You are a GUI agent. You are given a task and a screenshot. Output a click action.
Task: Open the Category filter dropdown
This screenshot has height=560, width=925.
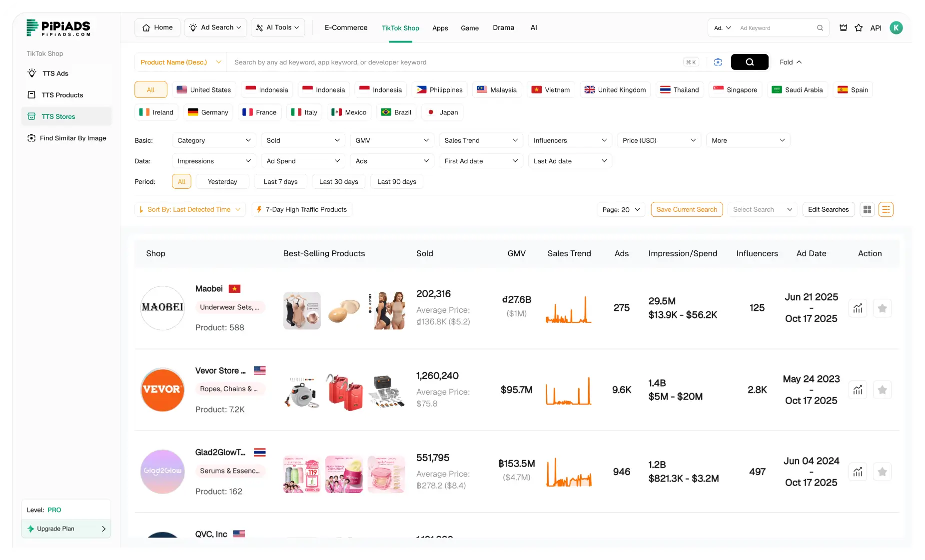213,140
